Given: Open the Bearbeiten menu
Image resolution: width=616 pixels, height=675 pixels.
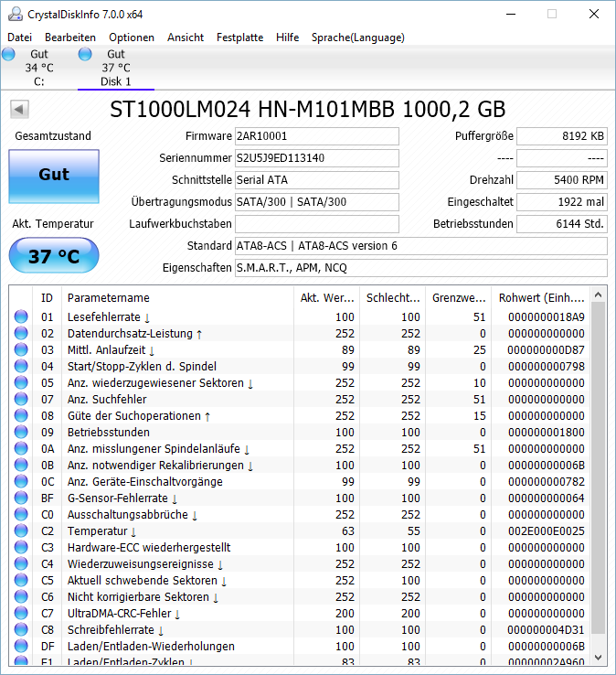Looking at the screenshot, I should pyautogui.click(x=70, y=37).
